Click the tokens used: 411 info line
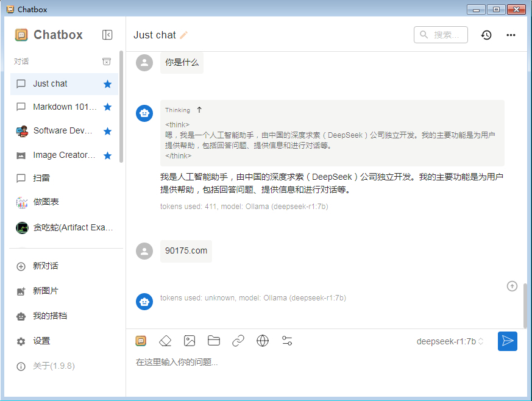The height and width of the screenshot is (401, 532). click(244, 206)
